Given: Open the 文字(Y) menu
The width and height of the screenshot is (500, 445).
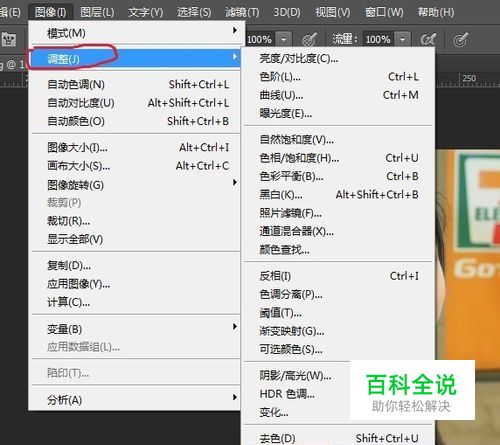Looking at the screenshot, I should click(146, 12).
